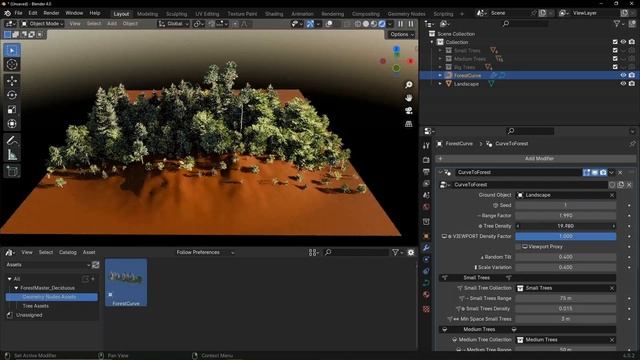Pin the properties editor with pin icon

coord(632,144)
